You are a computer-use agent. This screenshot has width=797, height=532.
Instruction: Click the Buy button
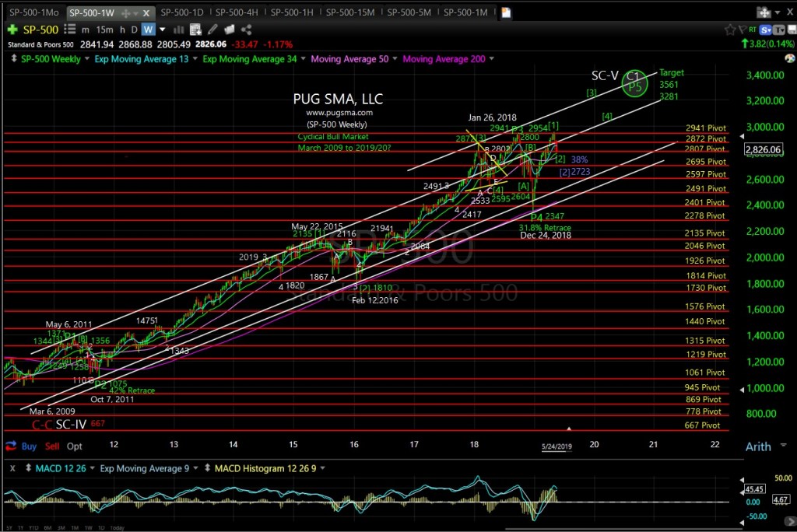(x=29, y=446)
